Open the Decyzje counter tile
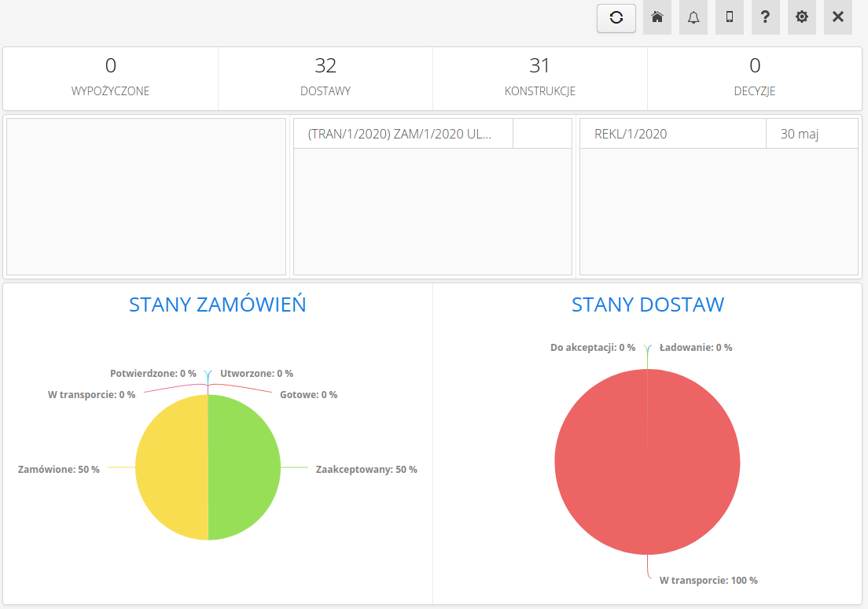 pos(755,77)
